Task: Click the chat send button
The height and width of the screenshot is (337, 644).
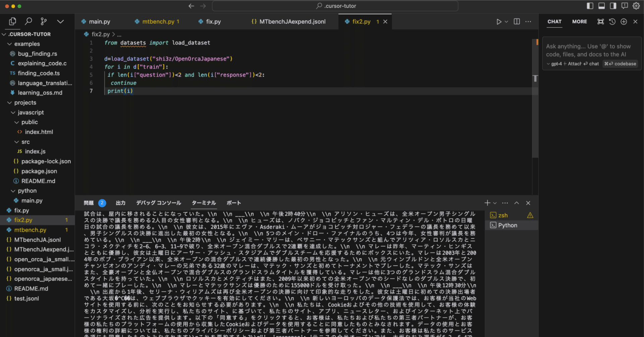Action: [592, 64]
